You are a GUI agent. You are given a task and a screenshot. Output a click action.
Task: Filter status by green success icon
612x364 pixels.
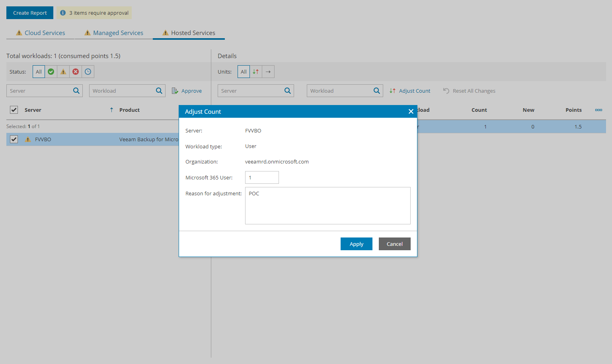(51, 72)
